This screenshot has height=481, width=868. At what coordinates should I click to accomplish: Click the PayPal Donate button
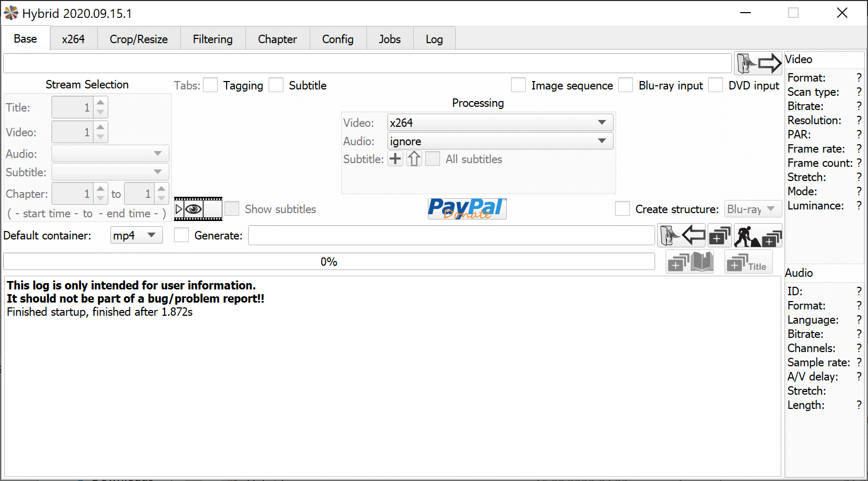[x=467, y=209]
